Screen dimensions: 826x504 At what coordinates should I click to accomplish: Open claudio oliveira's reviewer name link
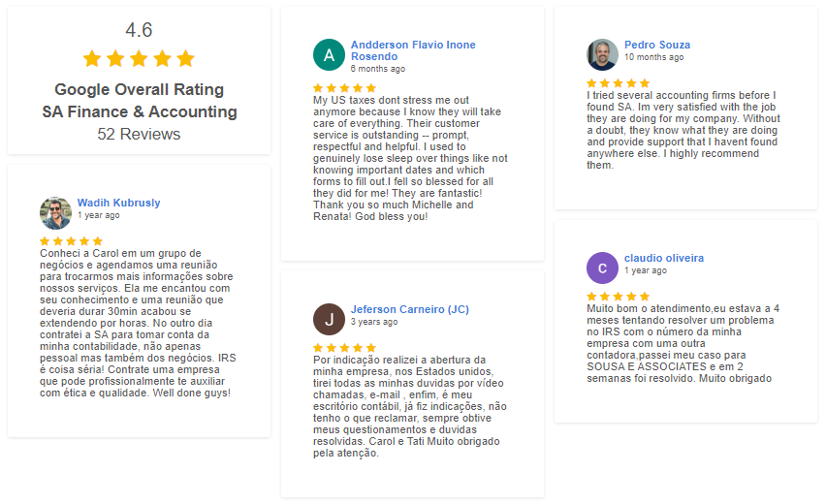pos(664,259)
